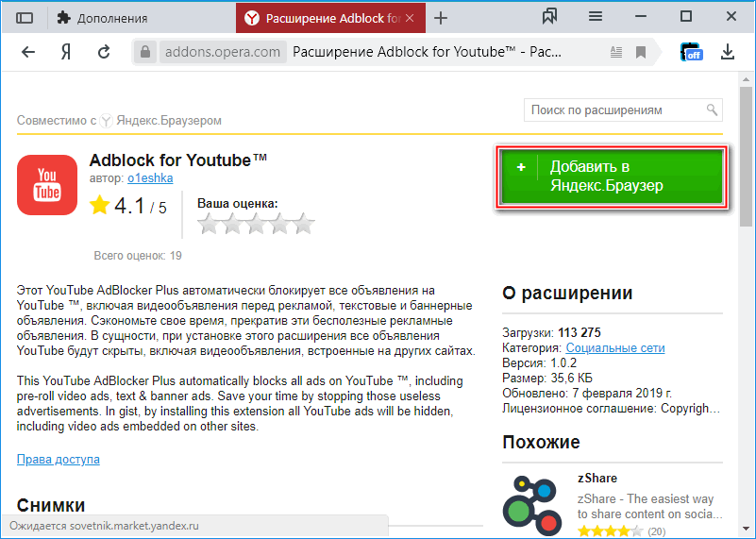Image resolution: width=756 pixels, height=539 pixels.
Task: Open the downloads arrow icon
Action: point(728,52)
